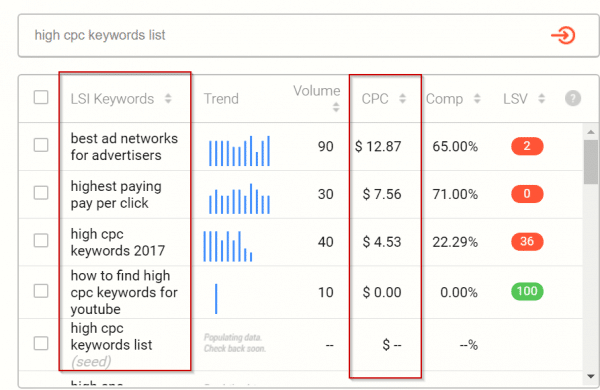Screen dimensions: 600x390
Task: Click the Trend column header
Action: tap(221, 99)
